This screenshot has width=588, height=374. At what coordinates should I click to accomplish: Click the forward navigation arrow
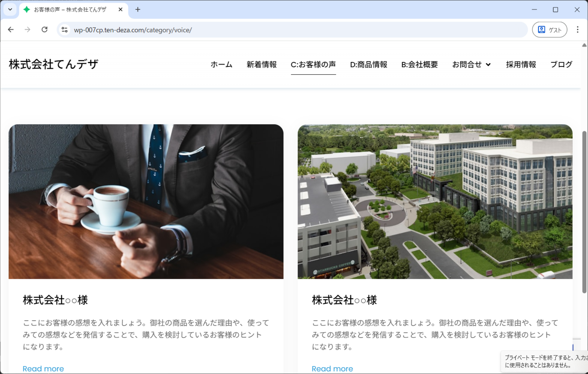tap(28, 30)
